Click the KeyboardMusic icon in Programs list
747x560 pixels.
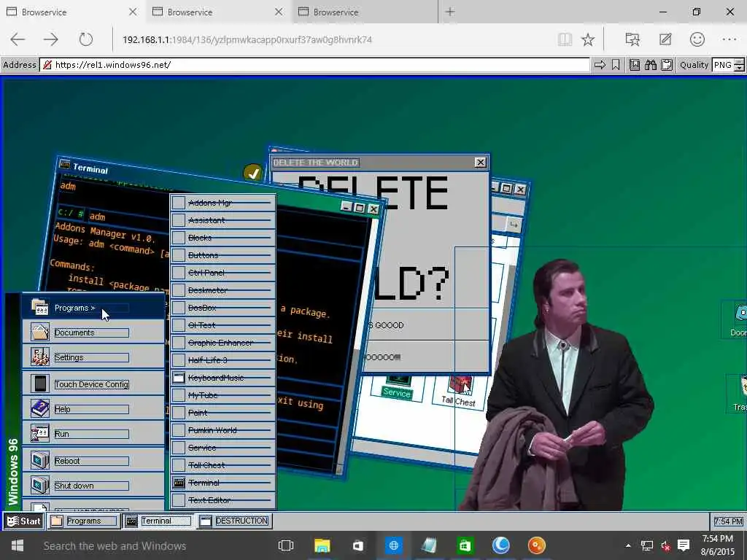179,378
